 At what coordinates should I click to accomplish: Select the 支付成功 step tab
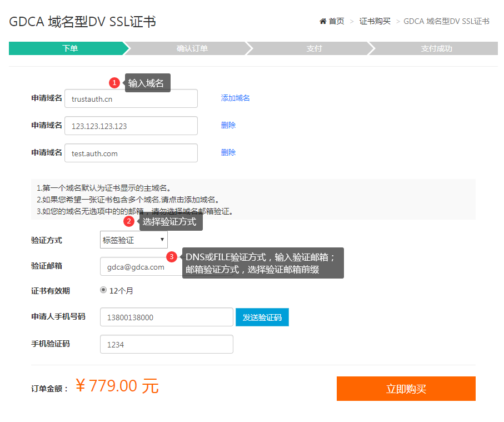436,48
